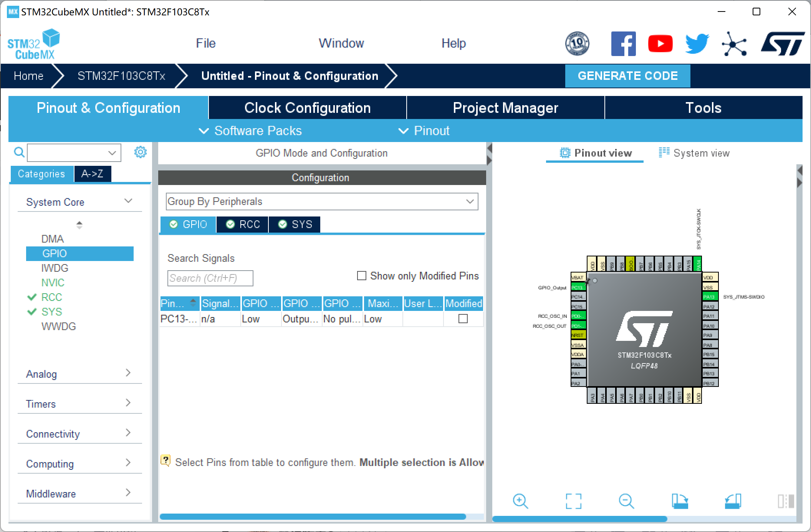The height and width of the screenshot is (532, 811).
Task: Zoom out of the pinout view
Action: 626,501
